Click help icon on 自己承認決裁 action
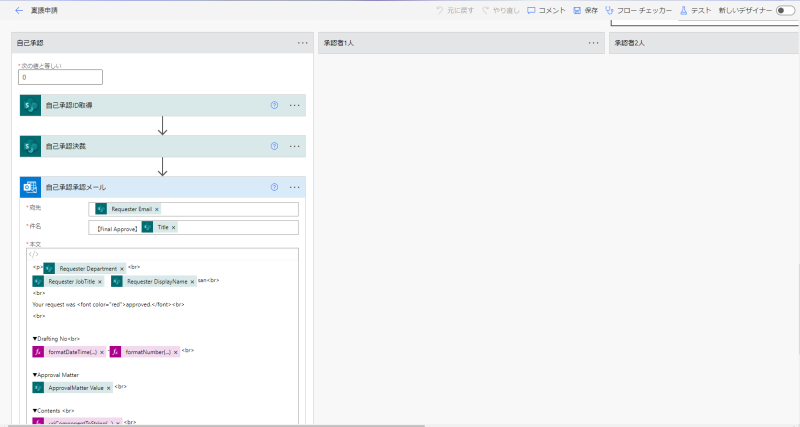The width and height of the screenshot is (800, 427). 274,146
